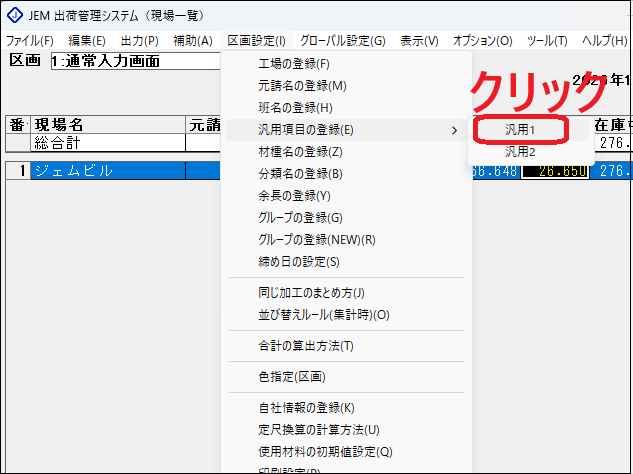This screenshot has height=474, width=633.
Task: Expand 汎用項目の登録(E) submenu arrow
Action: (454, 130)
